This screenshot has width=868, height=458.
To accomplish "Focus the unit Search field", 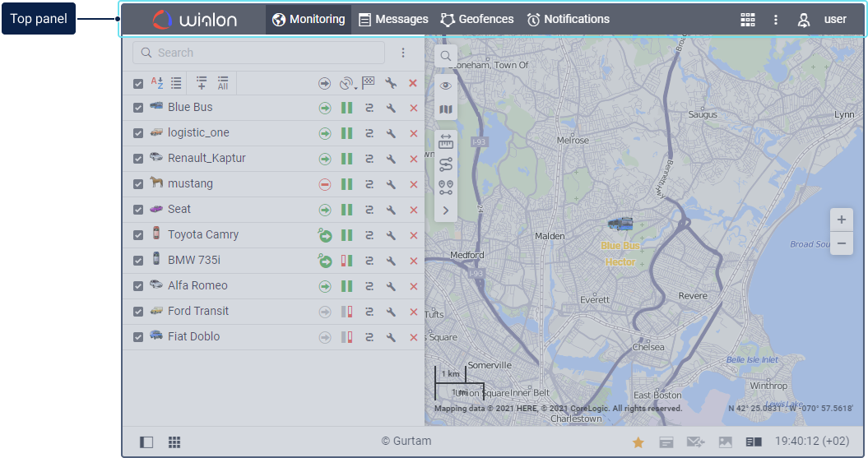I will pyautogui.click(x=258, y=53).
